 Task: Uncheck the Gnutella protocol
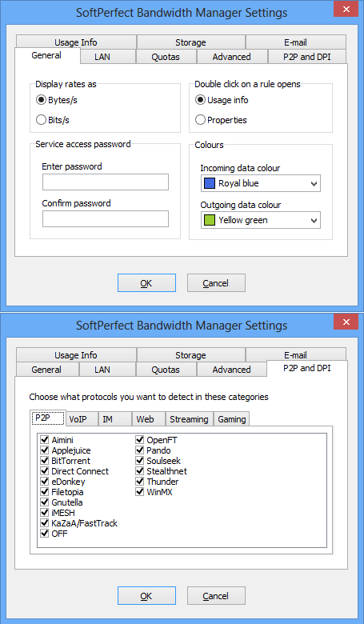45,502
